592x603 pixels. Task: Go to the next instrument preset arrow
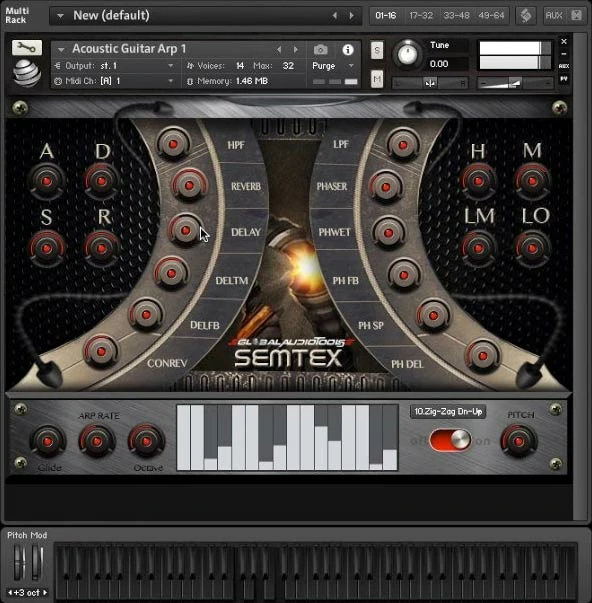(x=295, y=50)
